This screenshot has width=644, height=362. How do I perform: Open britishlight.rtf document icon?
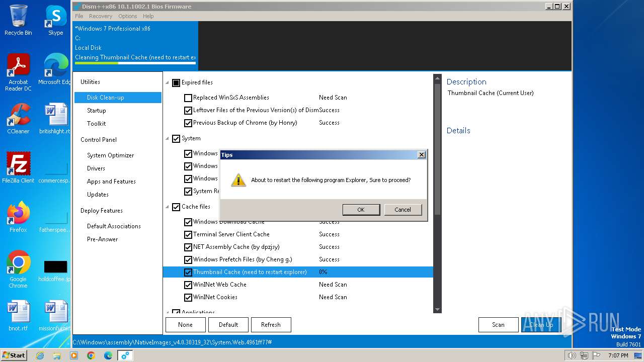(x=55, y=118)
